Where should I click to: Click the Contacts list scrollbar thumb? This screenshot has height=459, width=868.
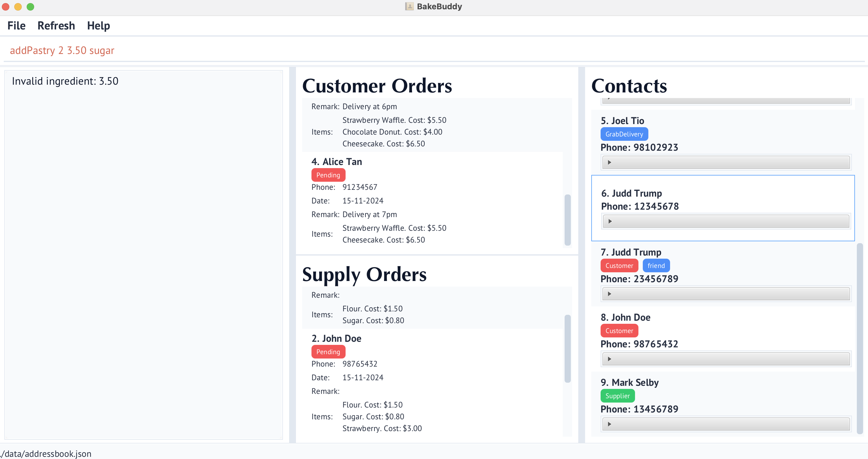pyautogui.click(x=860, y=338)
